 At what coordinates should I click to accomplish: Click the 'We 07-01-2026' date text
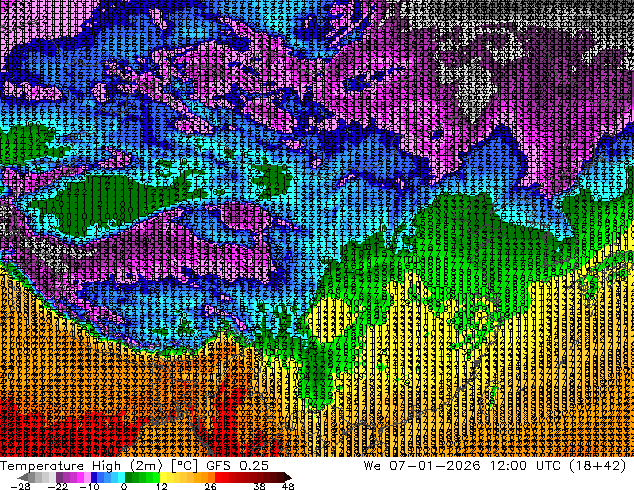[422, 466]
